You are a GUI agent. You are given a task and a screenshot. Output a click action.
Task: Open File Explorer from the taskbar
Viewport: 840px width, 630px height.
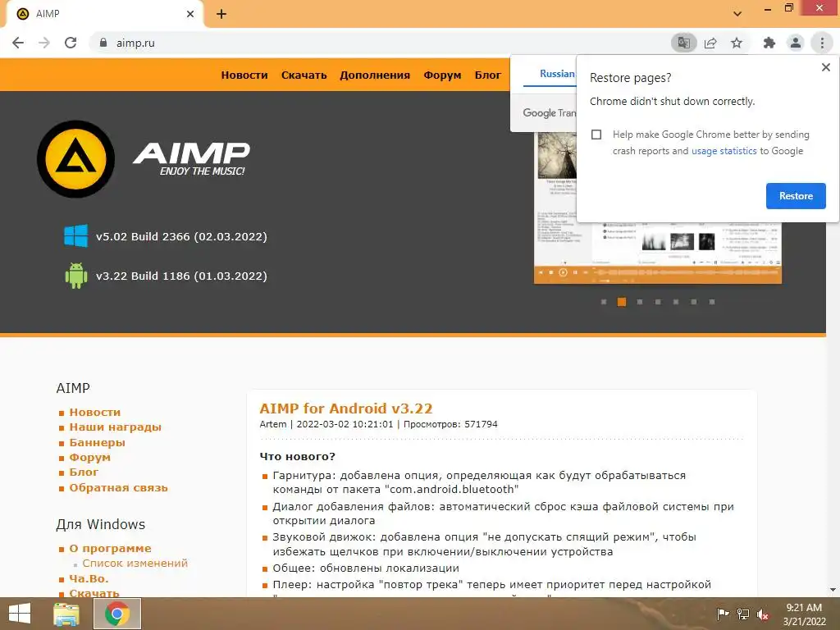coord(66,614)
